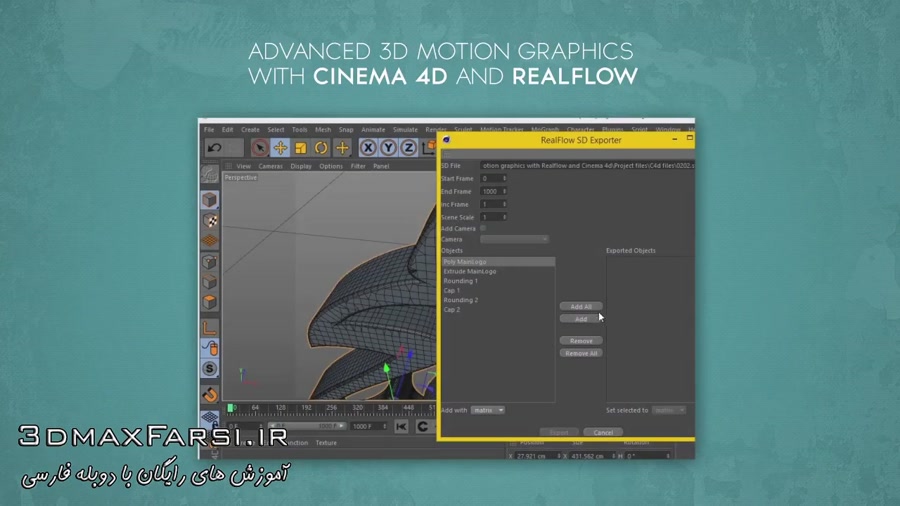Open the Simulate menu
Image resolution: width=900 pixels, height=506 pixels.
point(405,130)
